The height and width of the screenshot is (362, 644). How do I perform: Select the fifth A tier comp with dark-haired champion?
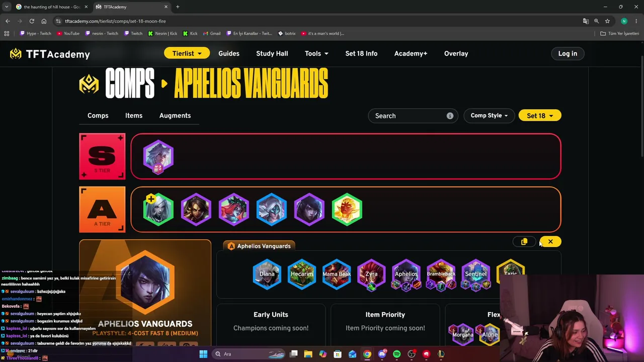pos(309,209)
